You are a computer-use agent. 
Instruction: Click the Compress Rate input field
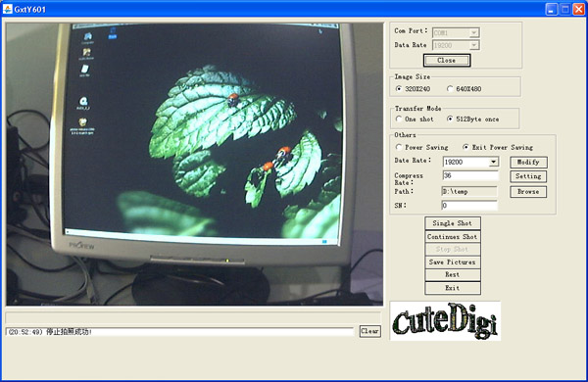pos(469,175)
